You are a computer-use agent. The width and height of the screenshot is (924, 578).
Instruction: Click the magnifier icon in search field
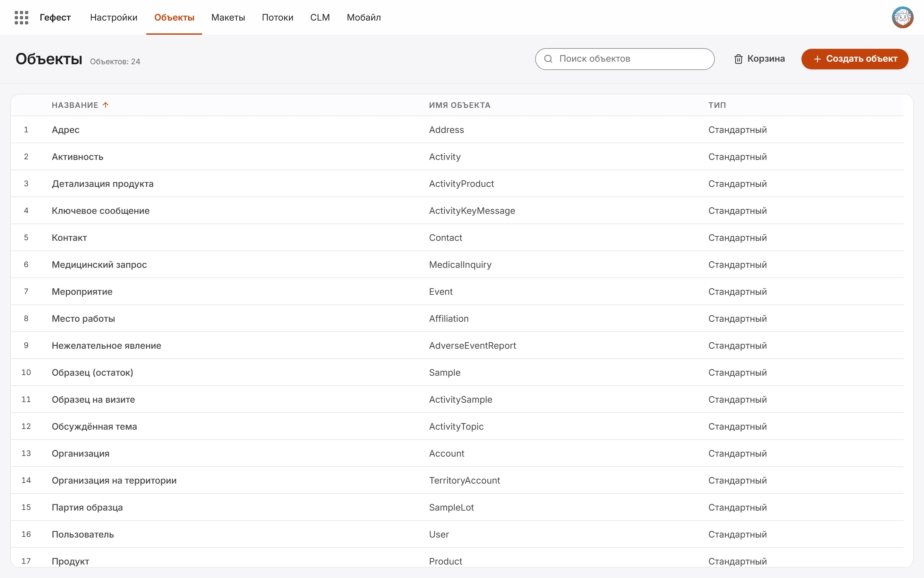tap(548, 59)
